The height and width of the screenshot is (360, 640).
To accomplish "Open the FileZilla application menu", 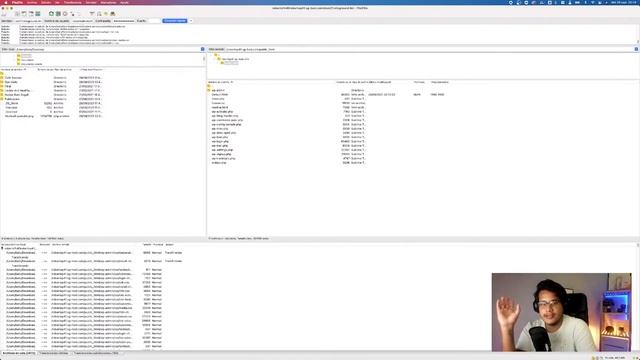I will point(18,2).
